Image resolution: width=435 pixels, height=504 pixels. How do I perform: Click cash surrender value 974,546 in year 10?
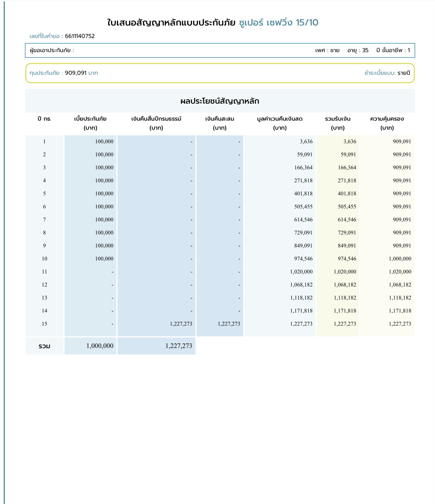(303, 258)
